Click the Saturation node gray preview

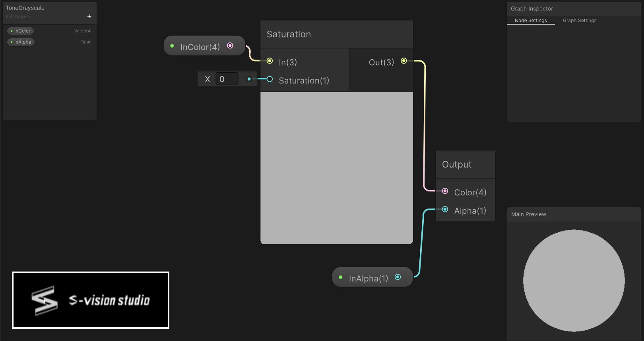pos(337,168)
